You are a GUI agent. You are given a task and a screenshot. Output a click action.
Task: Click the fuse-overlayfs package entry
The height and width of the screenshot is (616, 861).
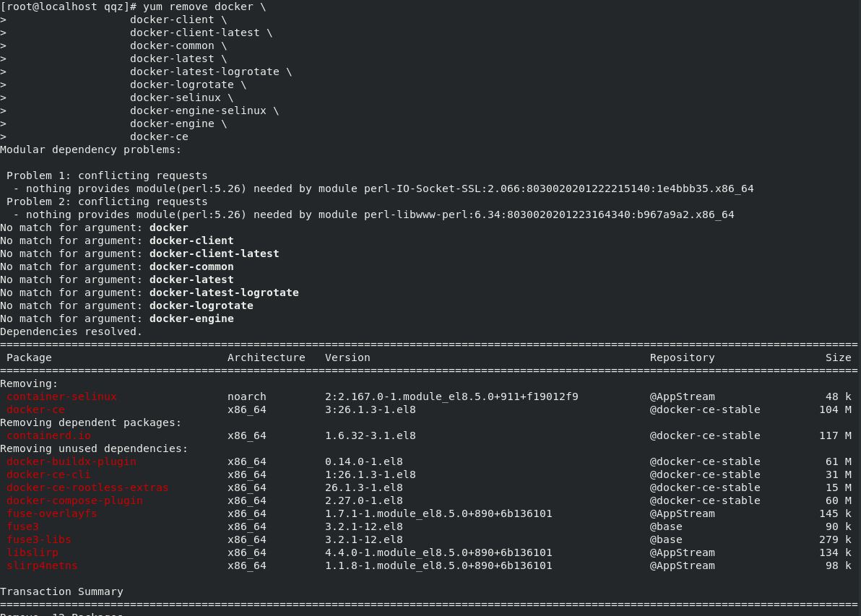[x=51, y=513]
